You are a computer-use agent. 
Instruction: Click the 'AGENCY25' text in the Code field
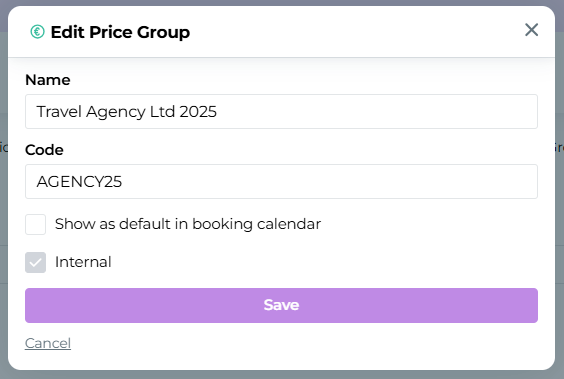pos(79,182)
